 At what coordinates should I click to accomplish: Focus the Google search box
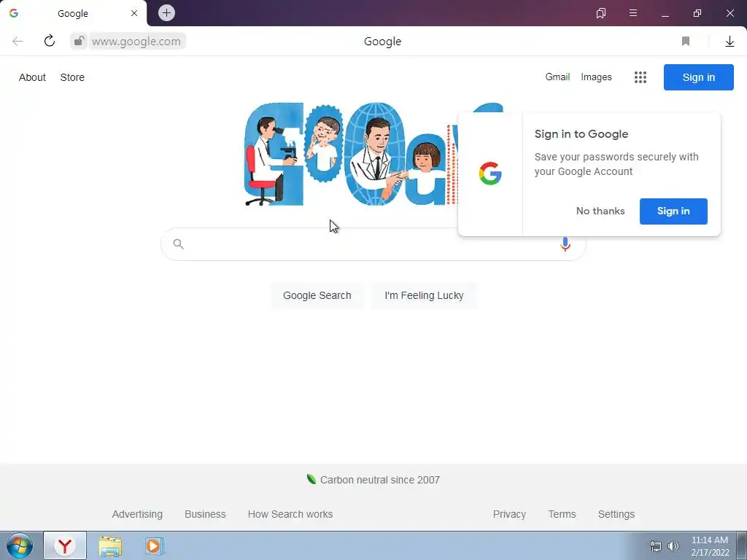pyautogui.click(x=373, y=244)
